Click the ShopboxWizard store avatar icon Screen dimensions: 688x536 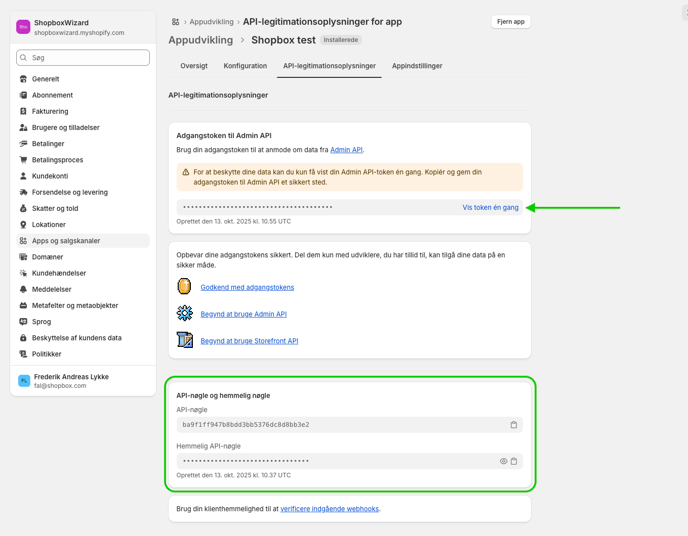[23, 27]
